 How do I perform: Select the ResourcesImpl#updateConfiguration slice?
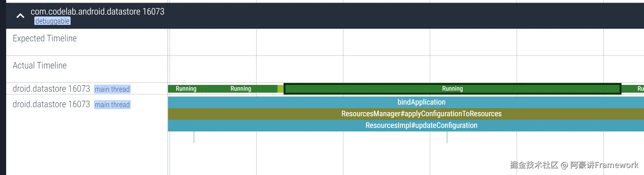421,126
